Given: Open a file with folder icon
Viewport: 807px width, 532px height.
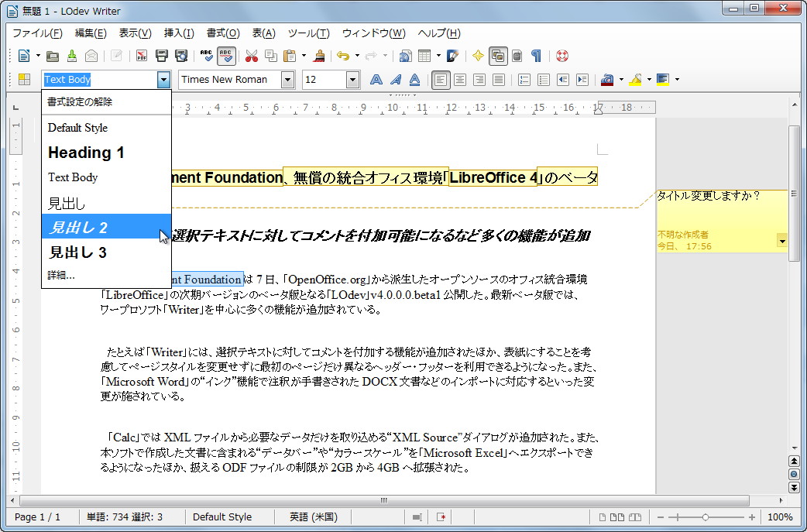Looking at the screenshot, I should pos(53,56).
